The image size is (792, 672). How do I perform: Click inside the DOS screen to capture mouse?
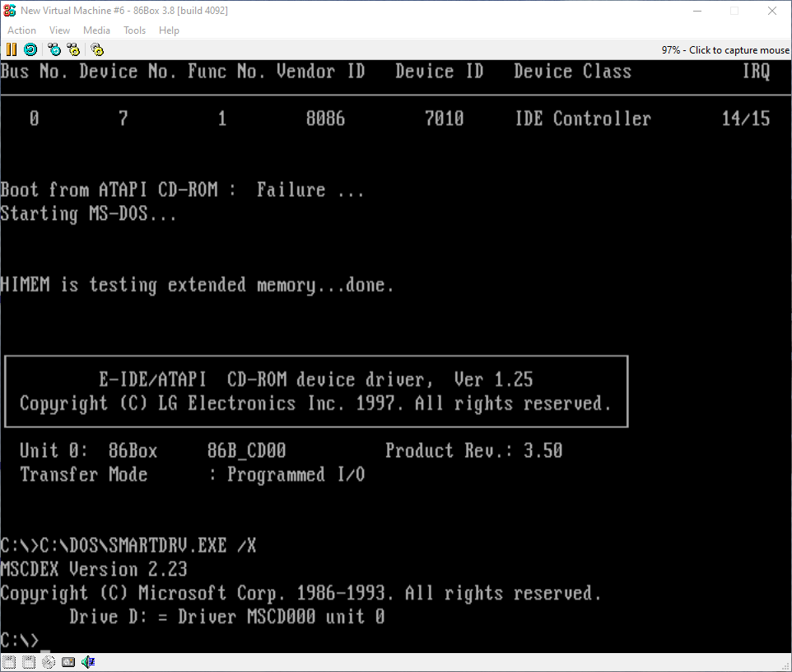point(395,329)
